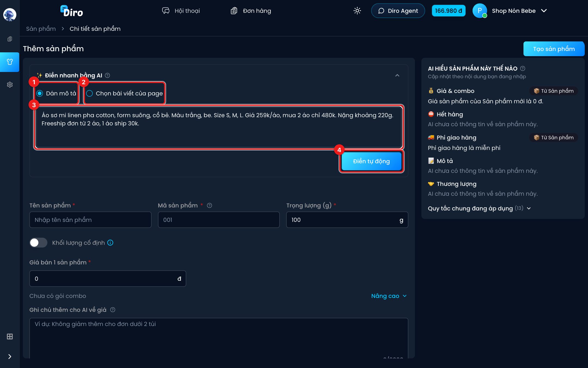Click the Từ Sản phẩm tag beside Giá & combo
The image size is (588, 368).
tap(553, 91)
